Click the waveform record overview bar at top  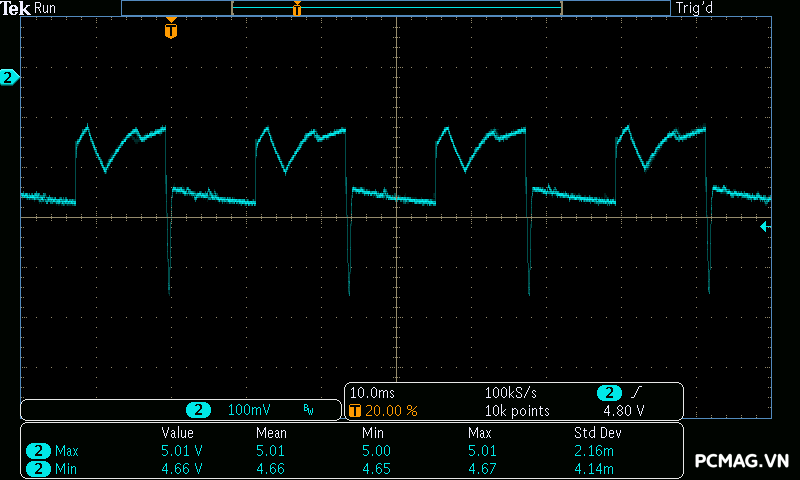pyautogui.click(x=395, y=8)
